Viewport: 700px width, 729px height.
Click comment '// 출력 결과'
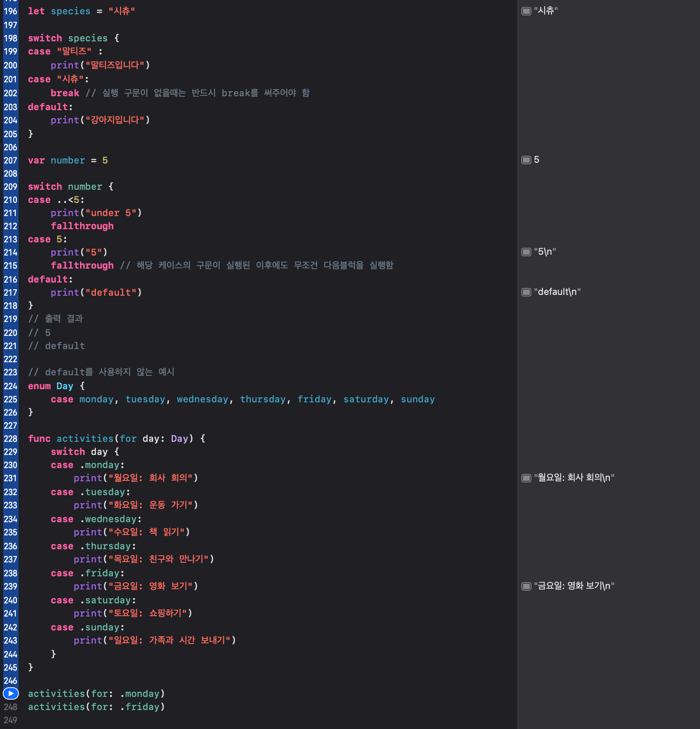point(55,319)
